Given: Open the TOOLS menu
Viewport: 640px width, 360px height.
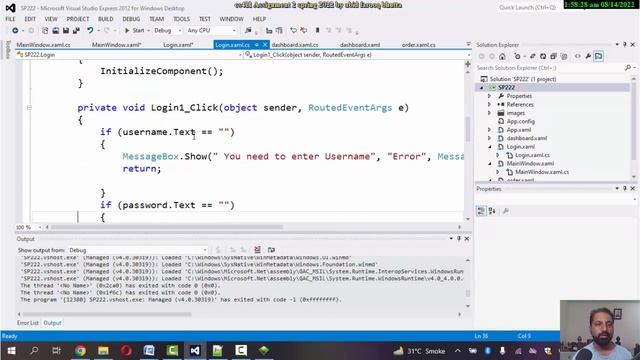Looking at the screenshot, I should click(181, 19).
